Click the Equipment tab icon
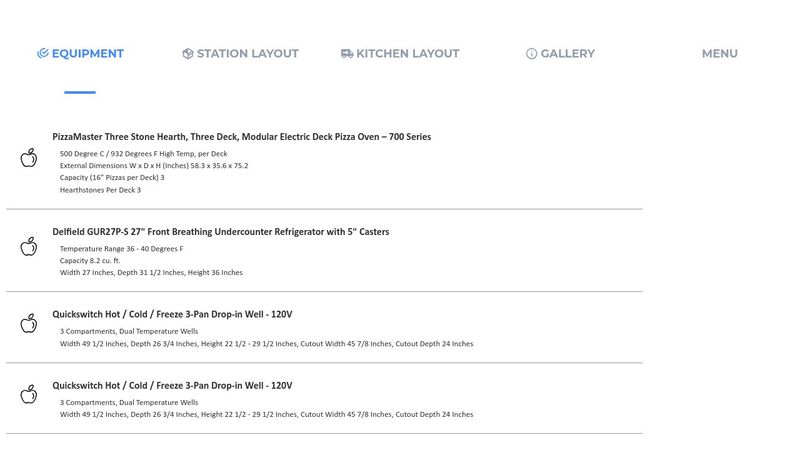This screenshot has height=450, width=800. click(43, 54)
